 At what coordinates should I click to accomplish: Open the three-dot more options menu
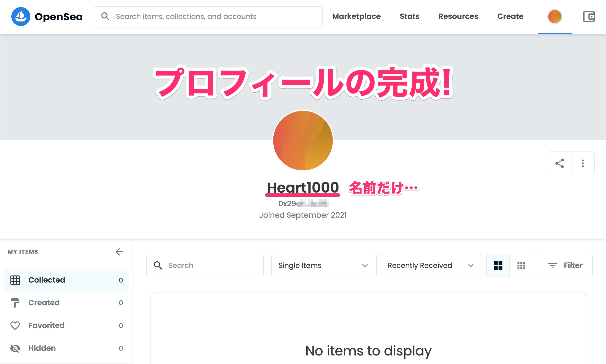tap(583, 163)
